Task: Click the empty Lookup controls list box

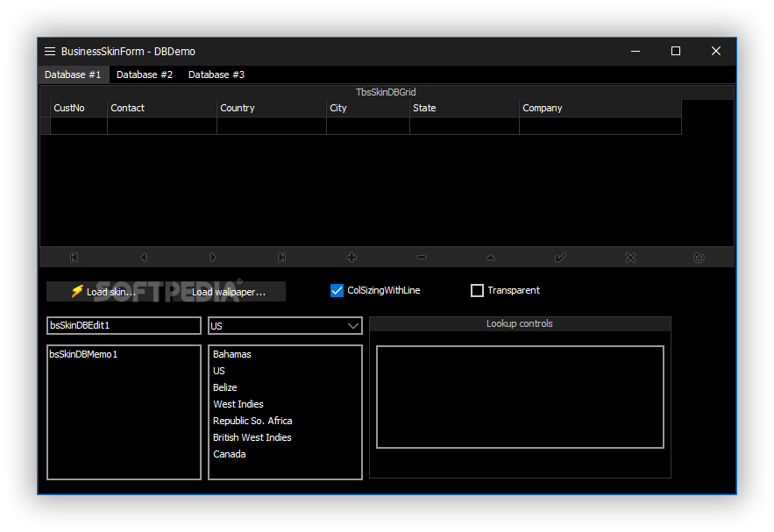Action: [x=520, y=397]
